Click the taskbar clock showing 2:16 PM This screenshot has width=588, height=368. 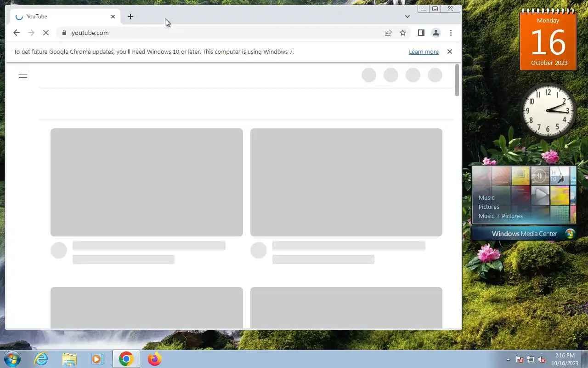(x=565, y=359)
